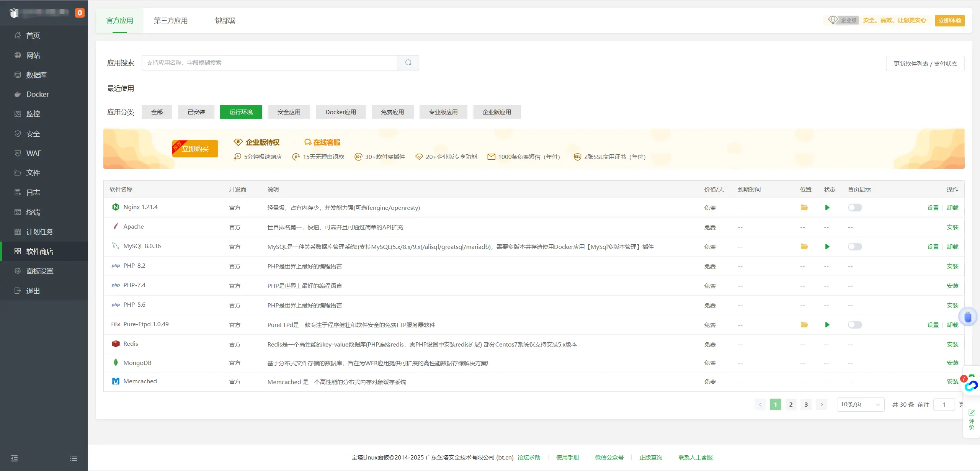Toggle Nginx homepage display switch
This screenshot has width=980, height=471.
855,208
